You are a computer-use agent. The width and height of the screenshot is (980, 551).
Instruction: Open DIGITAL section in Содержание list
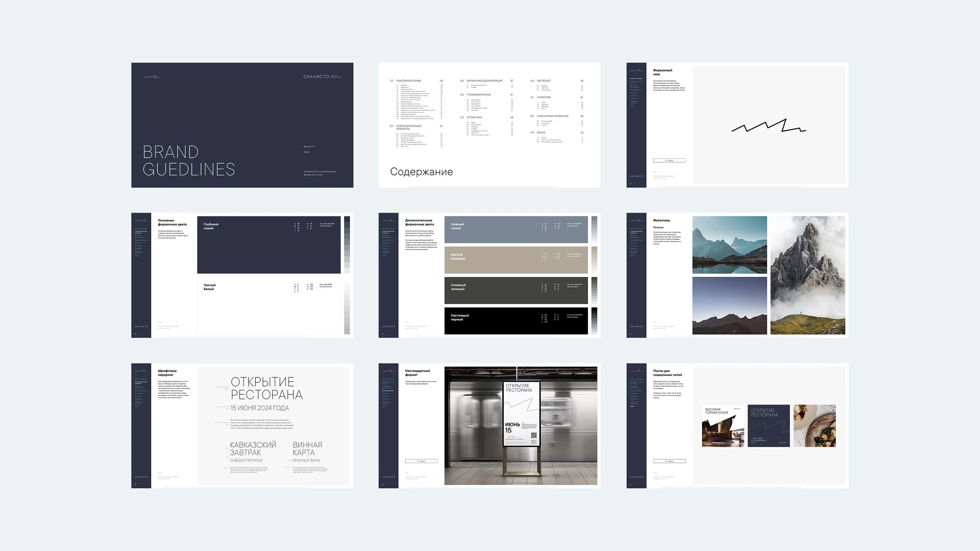(x=541, y=133)
